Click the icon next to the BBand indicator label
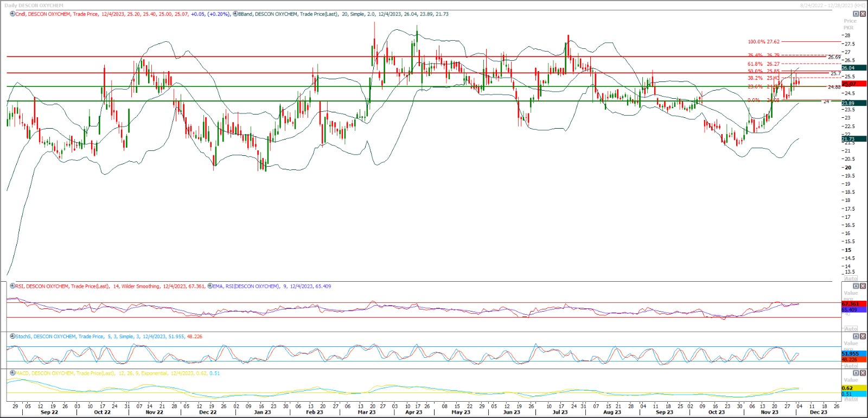This screenshot has width=868, height=418. coord(235,14)
